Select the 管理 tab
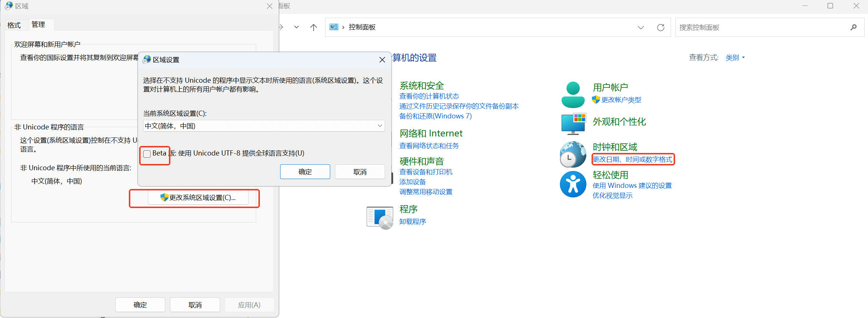 pyautogui.click(x=38, y=25)
